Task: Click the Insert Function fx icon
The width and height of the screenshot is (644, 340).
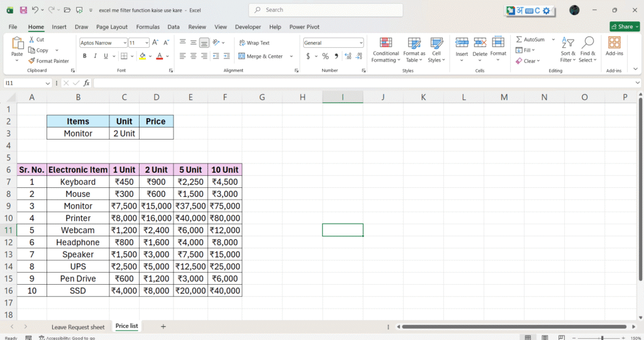Action: tap(86, 83)
